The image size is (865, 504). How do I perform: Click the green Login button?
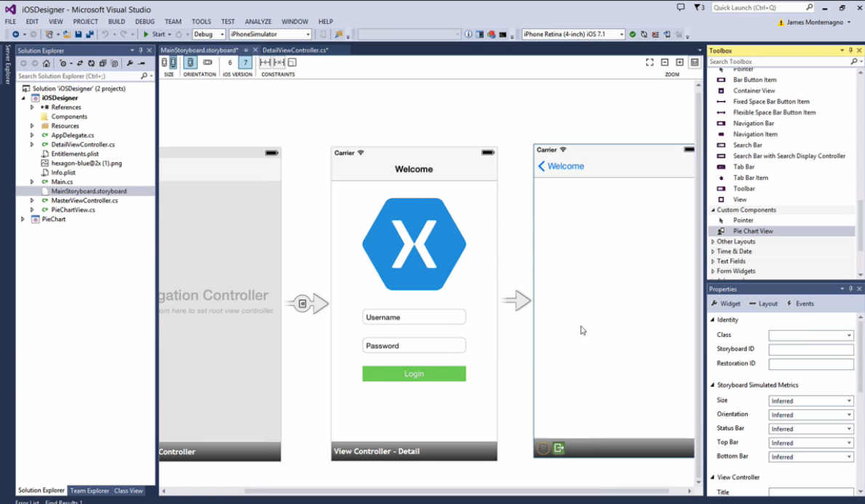pyautogui.click(x=414, y=374)
